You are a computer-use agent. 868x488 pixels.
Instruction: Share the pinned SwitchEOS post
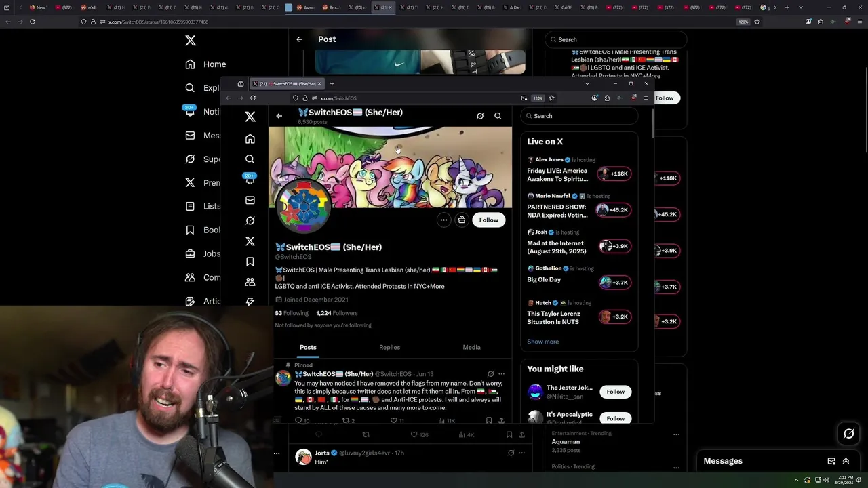[x=501, y=420]
